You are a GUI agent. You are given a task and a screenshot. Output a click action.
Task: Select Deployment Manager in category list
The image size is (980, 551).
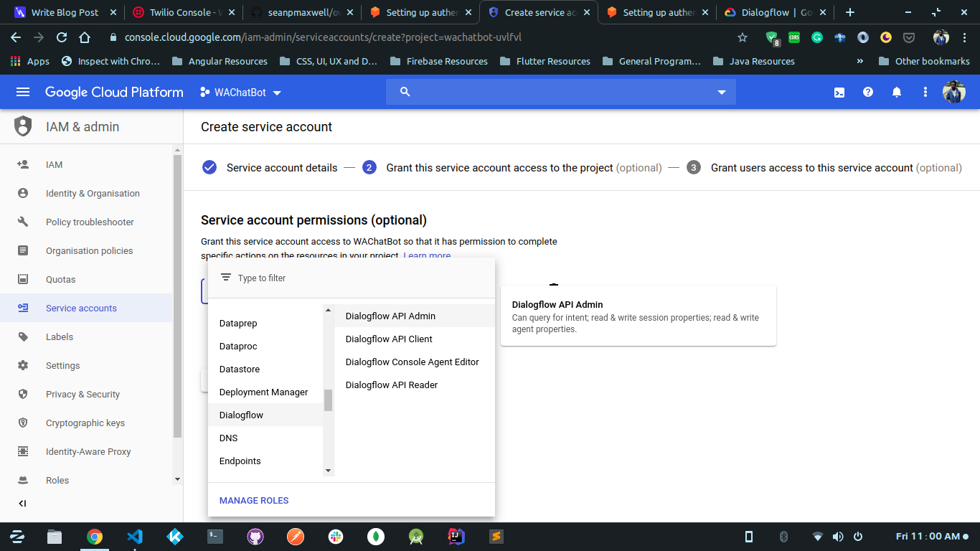click(x=265, y=392)
